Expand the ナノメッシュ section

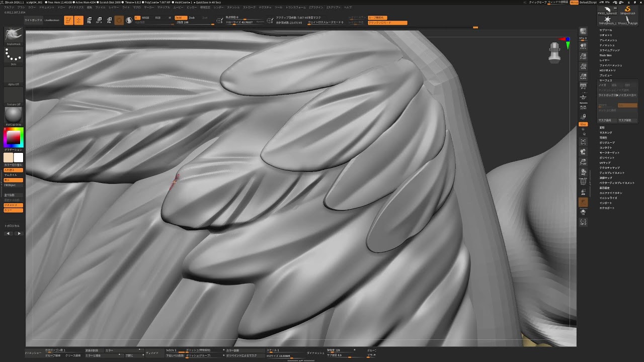[607, 45]
